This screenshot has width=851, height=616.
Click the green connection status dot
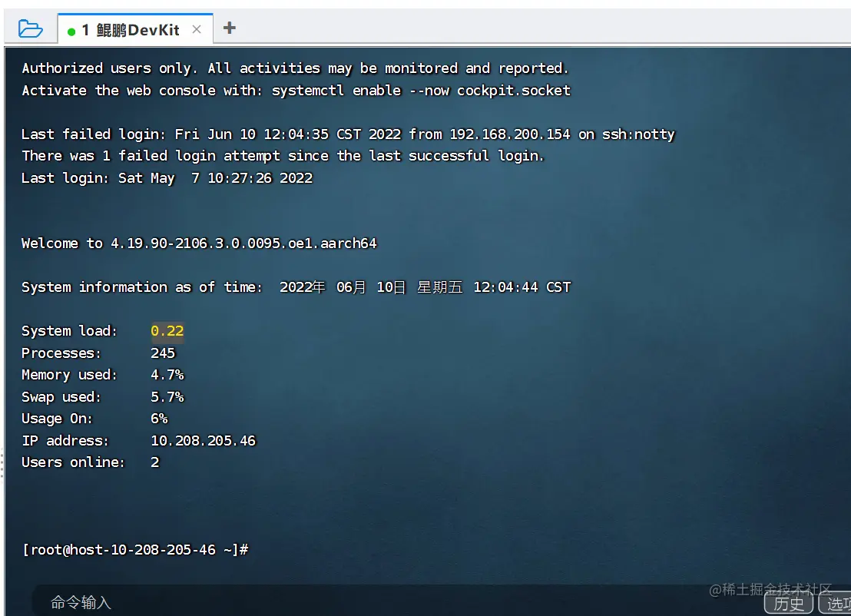coord(71,31)
